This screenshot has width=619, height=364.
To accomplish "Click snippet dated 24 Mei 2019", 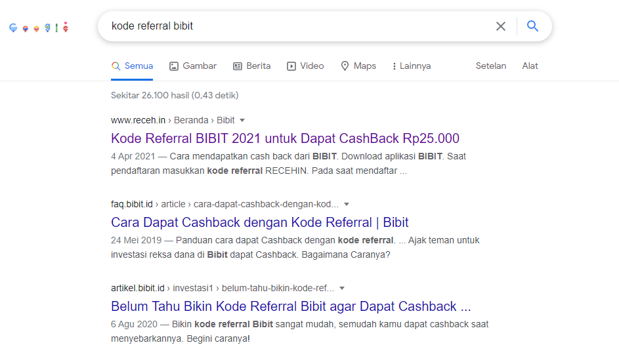I will [295, 248].
